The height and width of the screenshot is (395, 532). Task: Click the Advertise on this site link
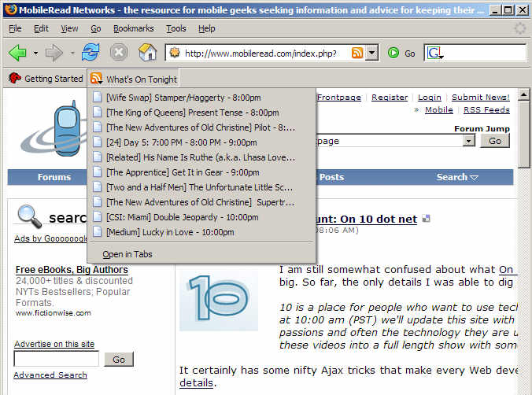54,344
